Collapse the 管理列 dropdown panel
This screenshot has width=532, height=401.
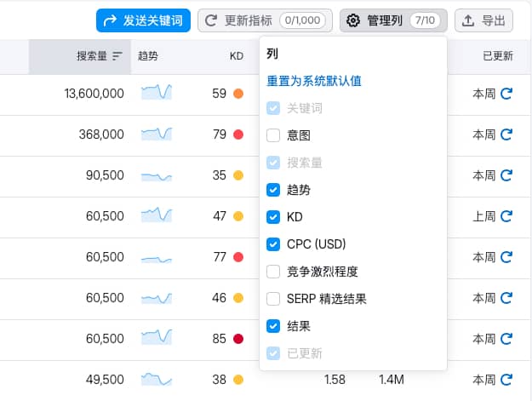click(392, 20)
